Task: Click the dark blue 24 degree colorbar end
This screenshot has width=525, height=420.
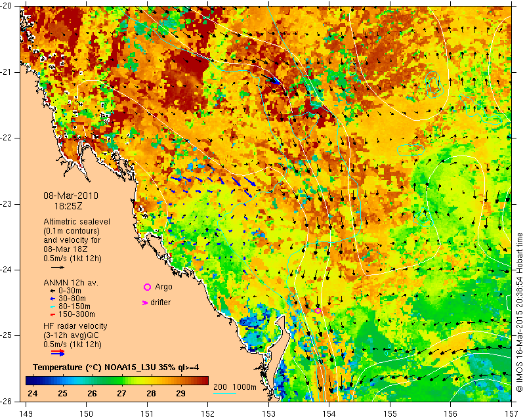Action: [x=28, y=381]
